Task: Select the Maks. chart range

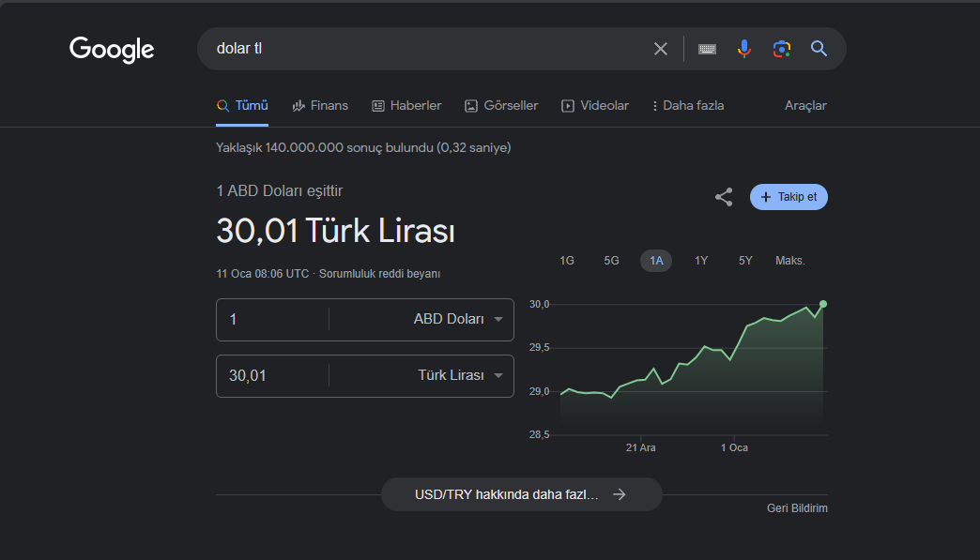Action: (x=790, y=261)
